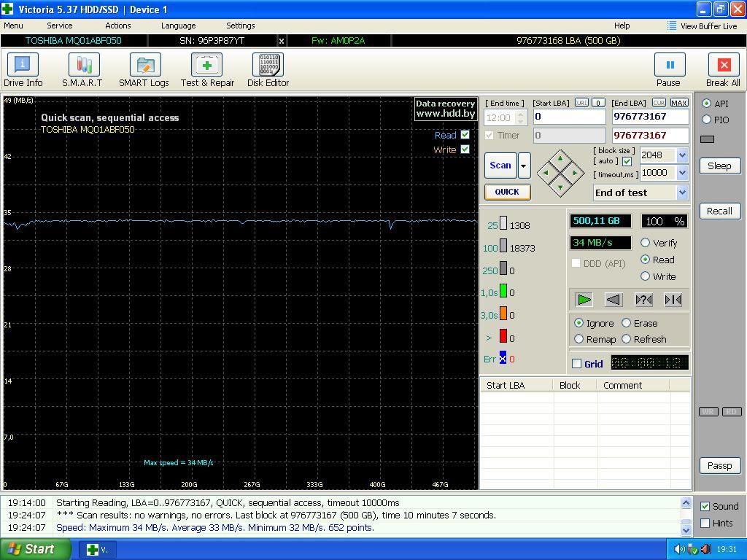
Task: Click View Buffer Live list icon
Action: point(672,26)
